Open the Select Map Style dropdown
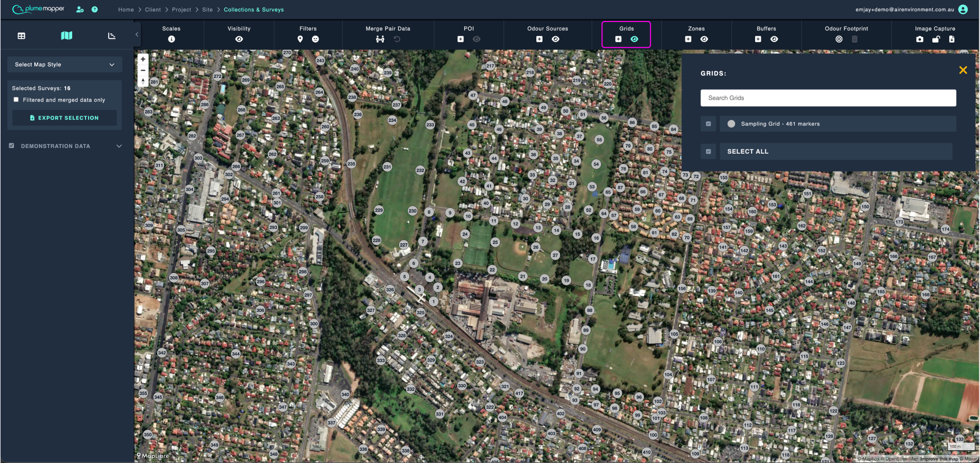 coord(65,65)
